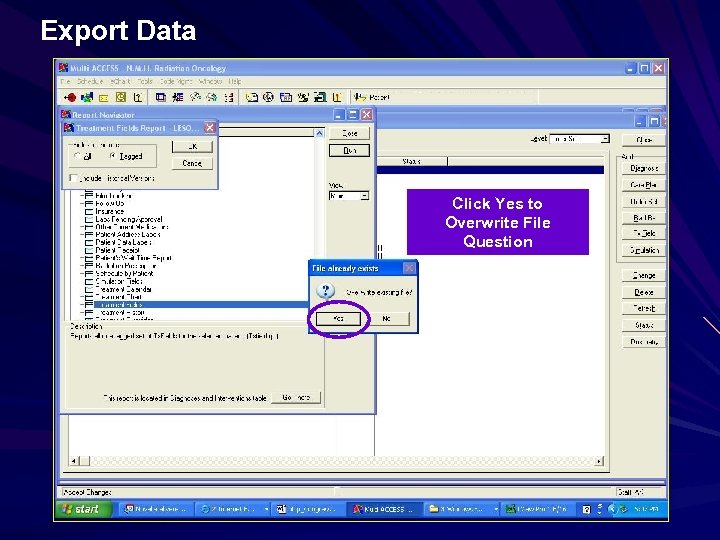Click the Change button

[644, 275]
